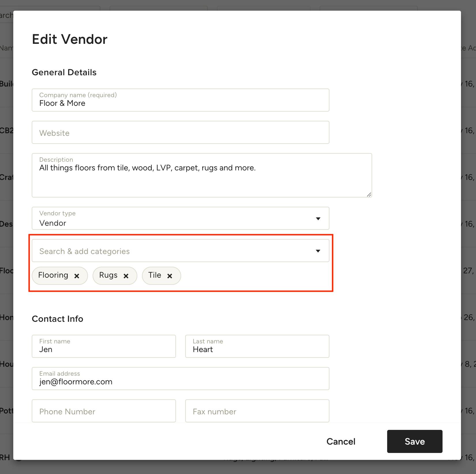Screen dimensions: 476x474
Task: Remove the Tile category chip
Action: [170, 276]
